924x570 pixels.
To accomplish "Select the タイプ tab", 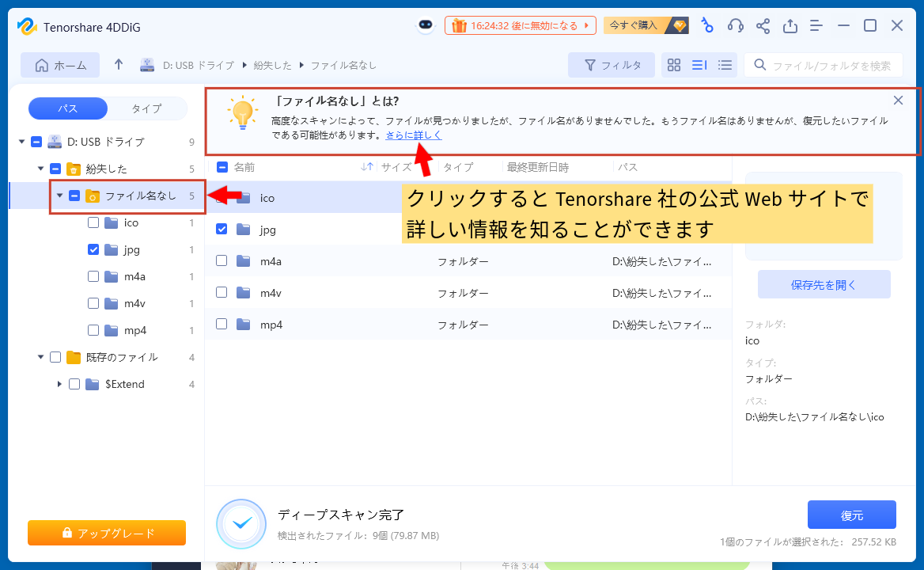I will tap(146, 108).
